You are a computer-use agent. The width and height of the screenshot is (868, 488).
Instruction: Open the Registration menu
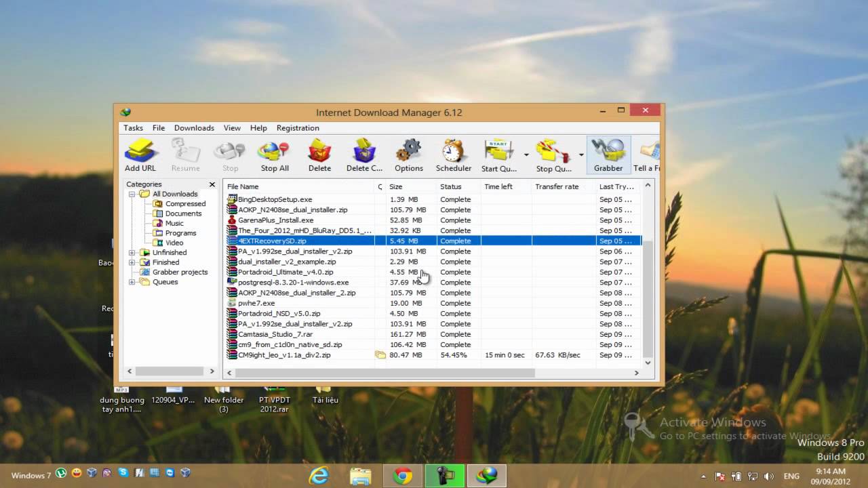[x=298, y=127]
